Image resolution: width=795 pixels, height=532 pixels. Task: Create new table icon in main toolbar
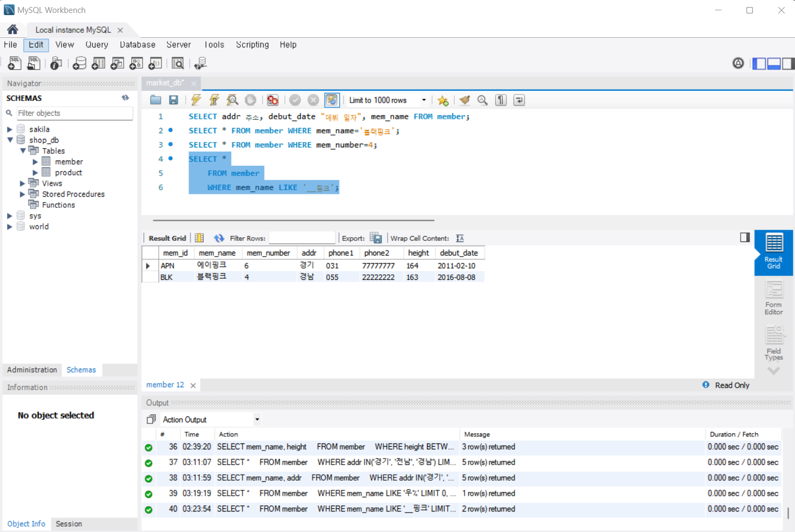click(98, 63)
